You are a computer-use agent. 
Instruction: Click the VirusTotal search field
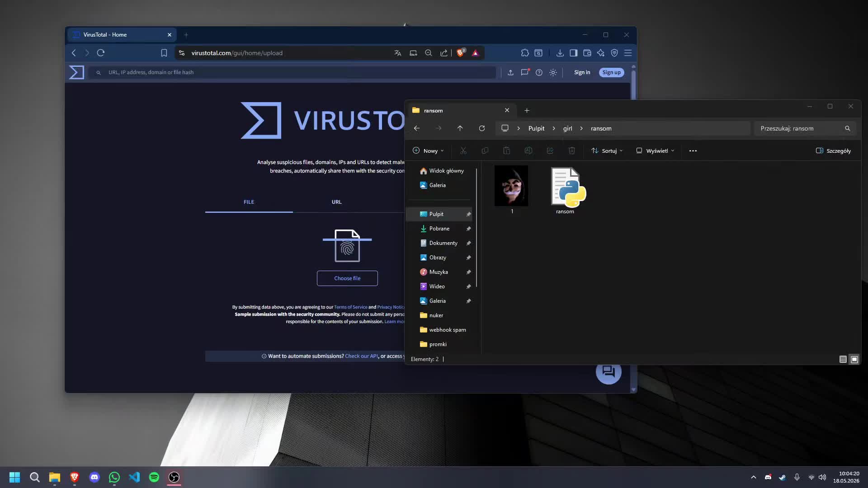[292, 72]
